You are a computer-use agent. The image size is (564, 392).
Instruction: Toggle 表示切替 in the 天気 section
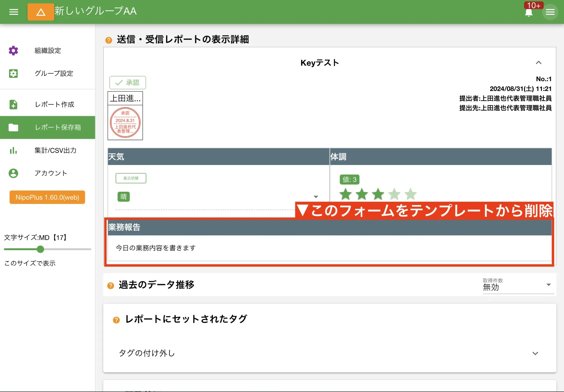click(131, 178)
